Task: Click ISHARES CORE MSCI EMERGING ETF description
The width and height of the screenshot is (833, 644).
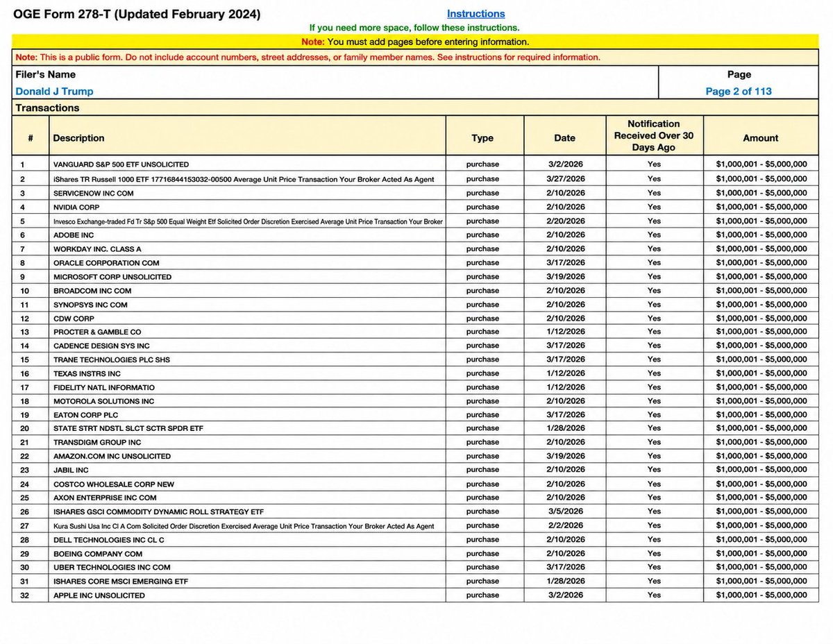Action: click(x=121, y=581)
